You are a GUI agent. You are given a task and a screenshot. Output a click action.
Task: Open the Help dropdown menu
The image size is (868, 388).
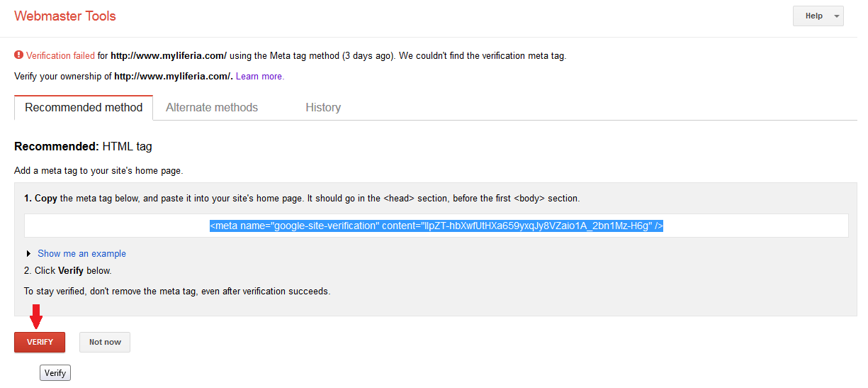(818, 16)
